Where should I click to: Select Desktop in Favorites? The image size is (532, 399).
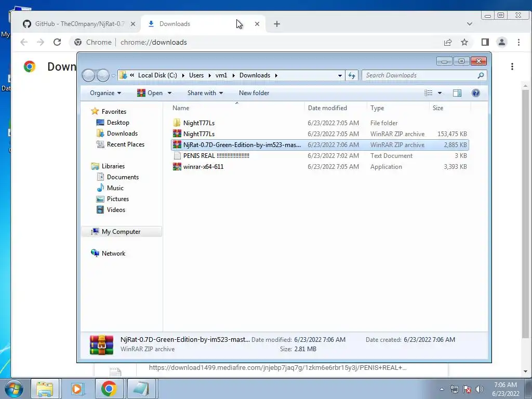tap(118, 123)
